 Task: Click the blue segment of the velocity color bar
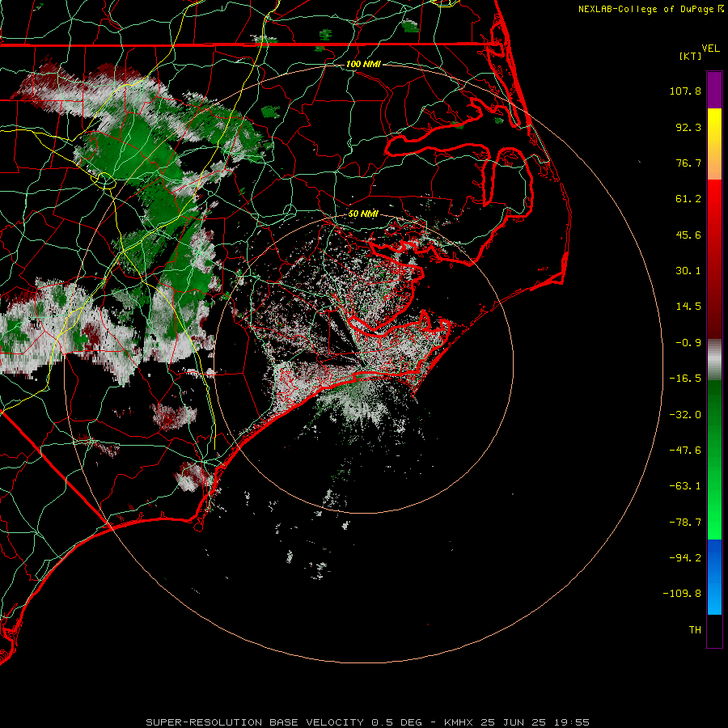(x=714, y=577)
